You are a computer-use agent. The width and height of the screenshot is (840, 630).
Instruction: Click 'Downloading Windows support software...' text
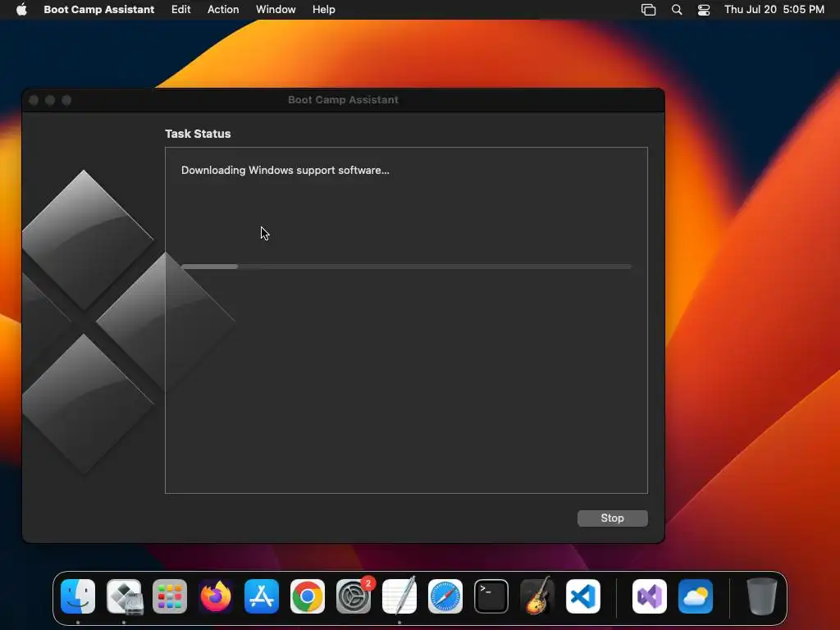(x=285, y=171)
